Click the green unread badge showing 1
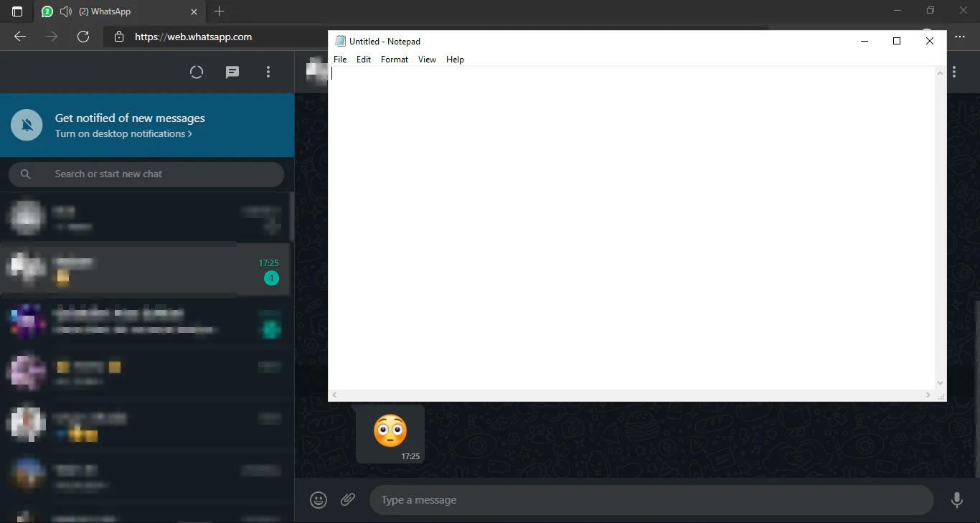 click(271, 278)
